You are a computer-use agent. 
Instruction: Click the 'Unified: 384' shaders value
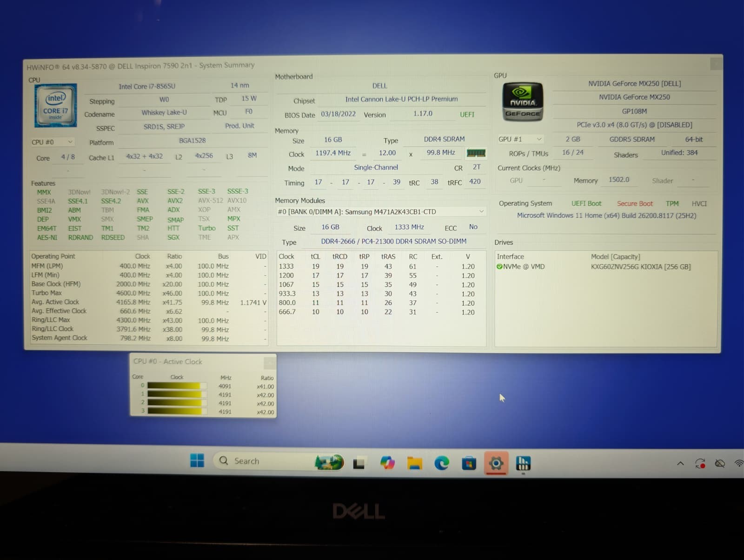click(x=679, y=153)
